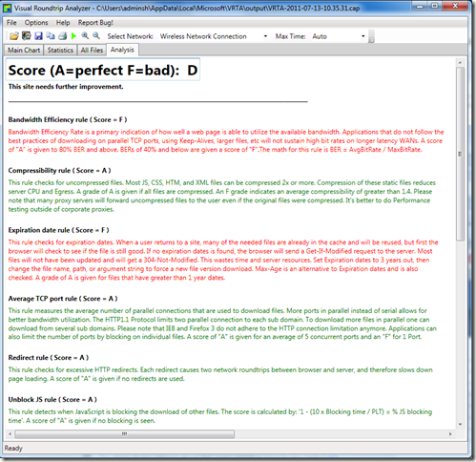
Task: Zoom out with the magnifier minus icon
Action: pyautogui.click(x=96, y=36)
